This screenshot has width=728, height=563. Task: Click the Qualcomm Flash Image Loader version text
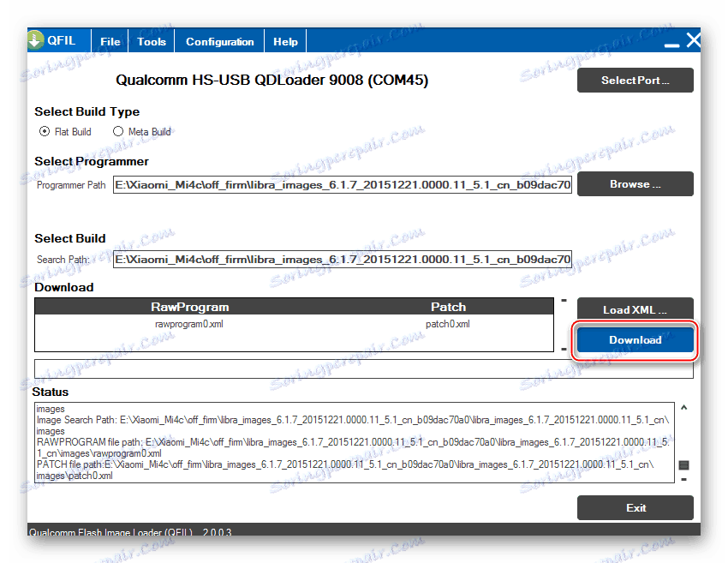tap(130, 532)
